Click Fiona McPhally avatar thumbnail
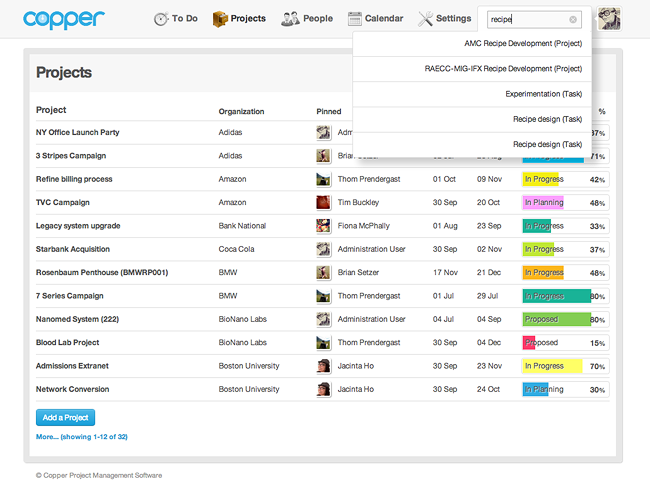Image resolution: width=650 pixels, height=496 pixels. [323, 226]
